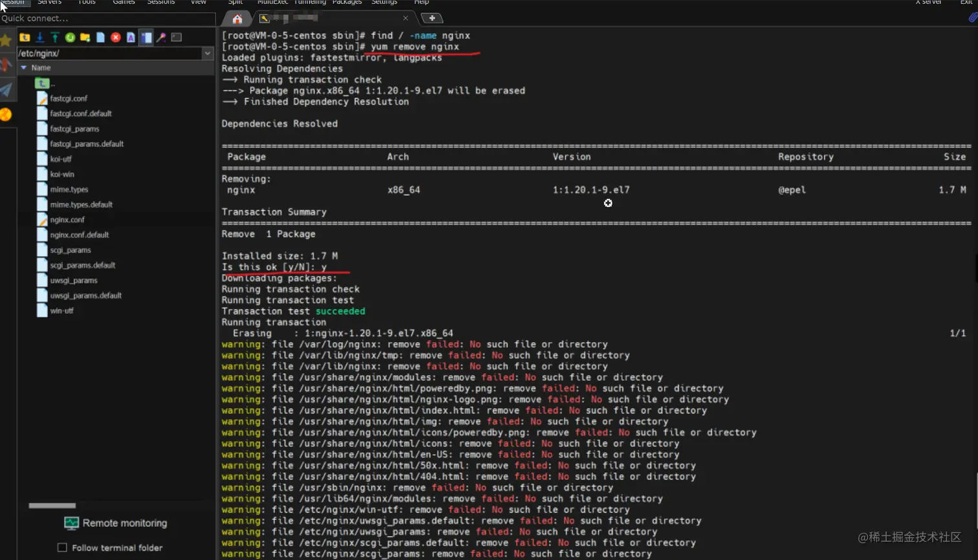Open the Help menu

click(422, 3)
